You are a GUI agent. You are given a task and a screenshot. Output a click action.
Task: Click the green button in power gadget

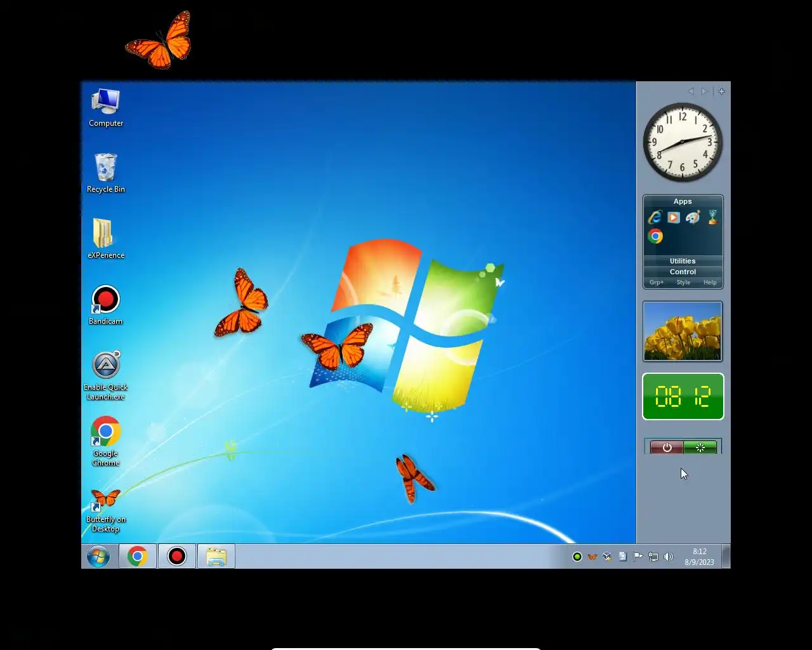click(x=700, y=448)
